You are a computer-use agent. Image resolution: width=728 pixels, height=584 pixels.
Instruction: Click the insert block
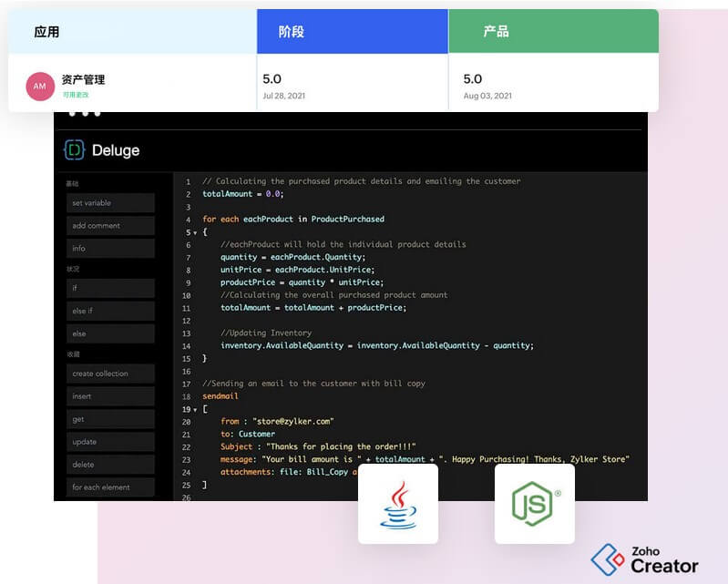pyautogui.click(x=110, y=396)
